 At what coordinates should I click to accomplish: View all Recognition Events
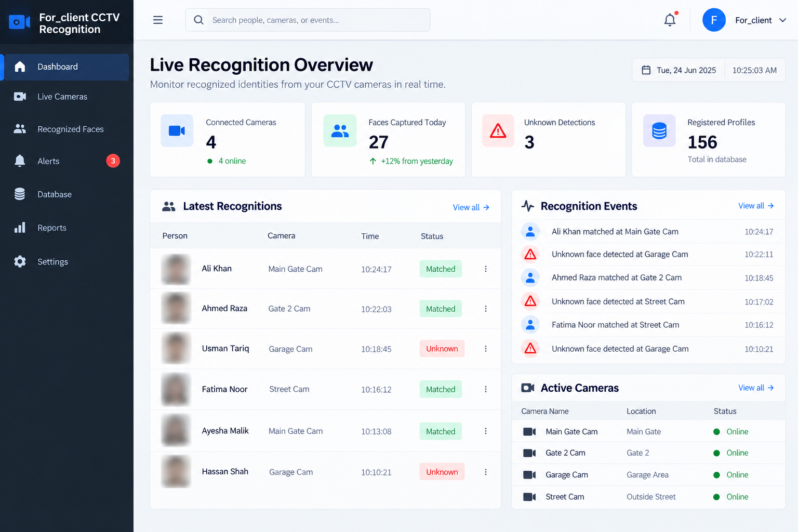(x=756, y=206)
